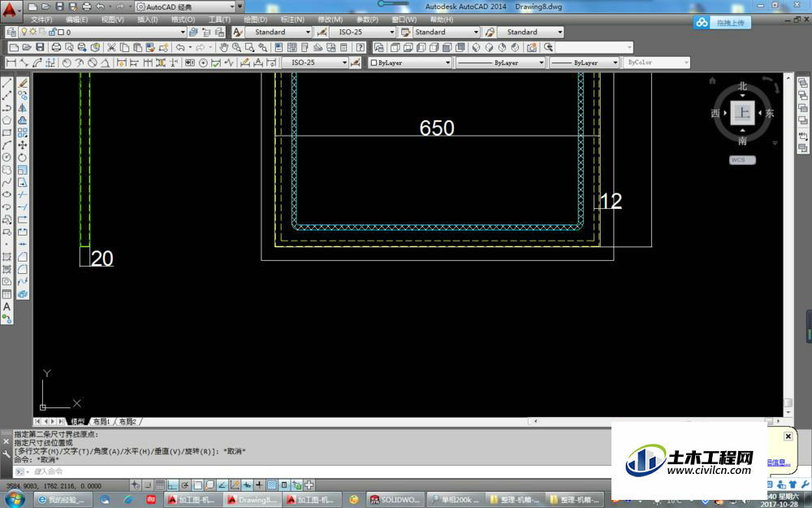Select the Ellipse draw tool
812x508 pixels.
pos(6,194)
